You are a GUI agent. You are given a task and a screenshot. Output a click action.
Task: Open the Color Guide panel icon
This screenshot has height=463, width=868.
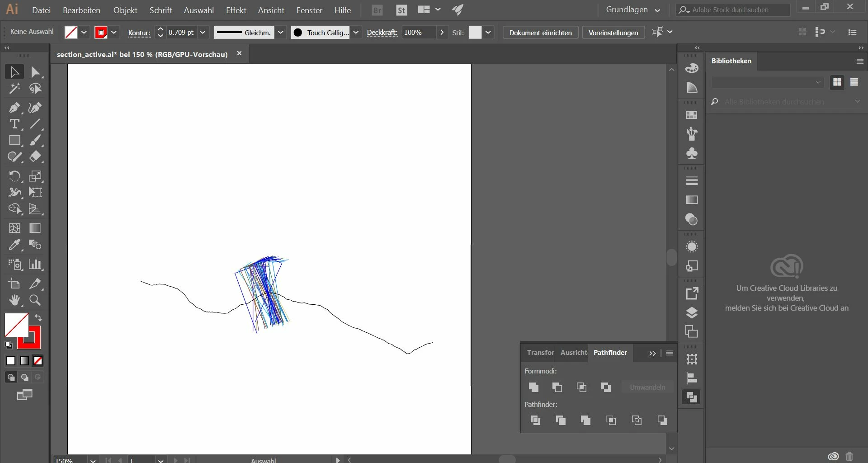692,87
